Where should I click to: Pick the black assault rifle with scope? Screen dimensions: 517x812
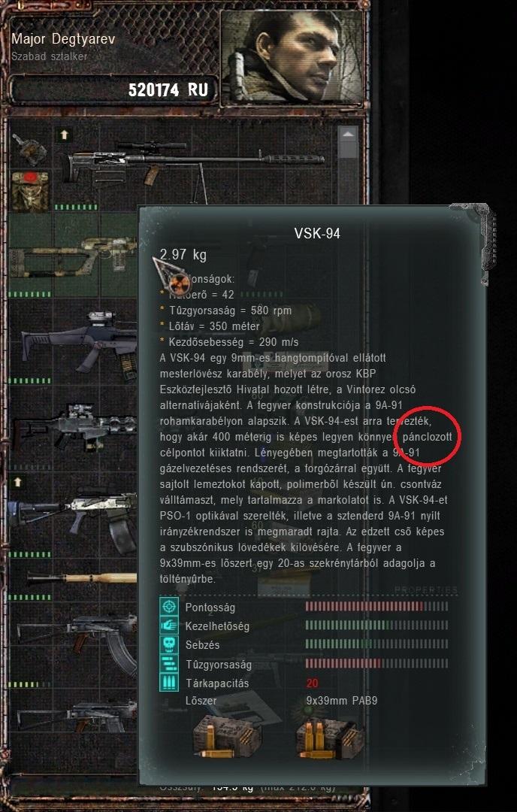77,342
